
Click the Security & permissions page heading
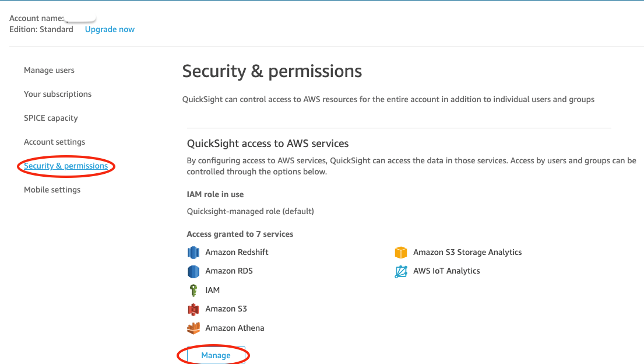pos(272,71)
